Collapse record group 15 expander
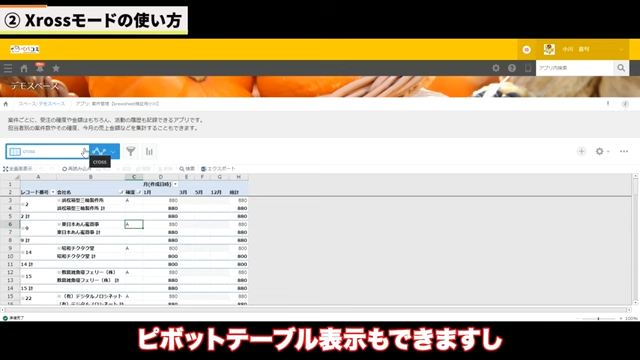The height and width of the screenshot is (360, 640). click(23, 276)
